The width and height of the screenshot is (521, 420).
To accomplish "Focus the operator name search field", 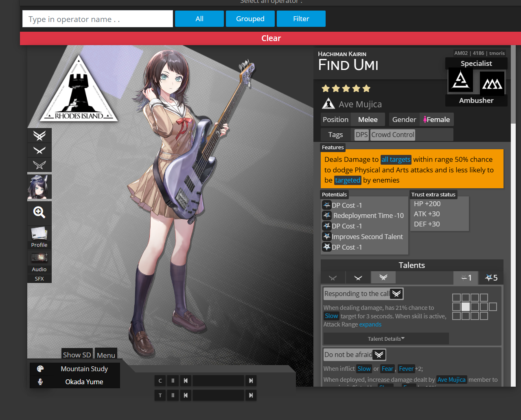I will [98, 19].
